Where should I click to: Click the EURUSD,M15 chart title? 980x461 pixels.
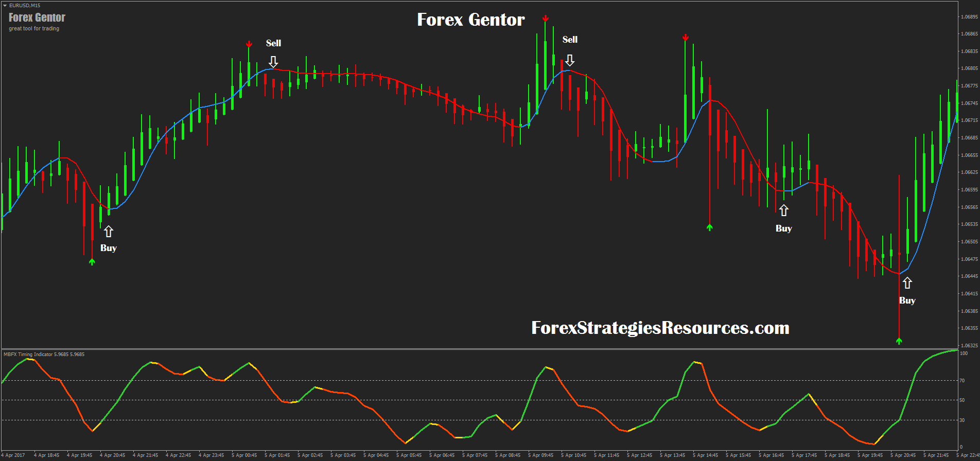click(25, 5)
